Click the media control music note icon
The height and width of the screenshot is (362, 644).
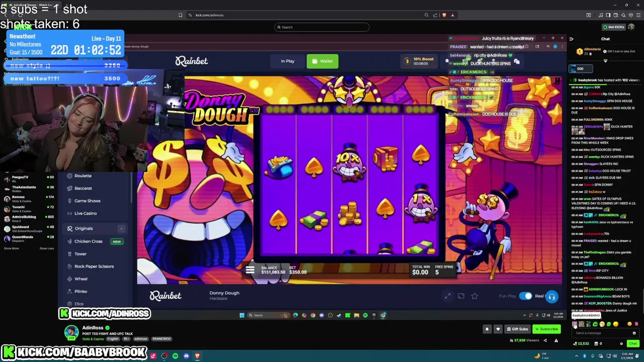[x=600, y=15]
